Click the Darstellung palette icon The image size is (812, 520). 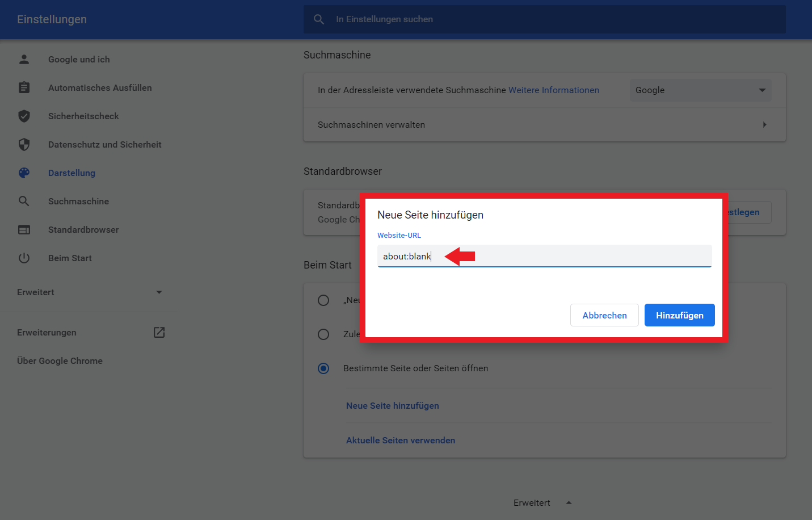click(24, 173)
